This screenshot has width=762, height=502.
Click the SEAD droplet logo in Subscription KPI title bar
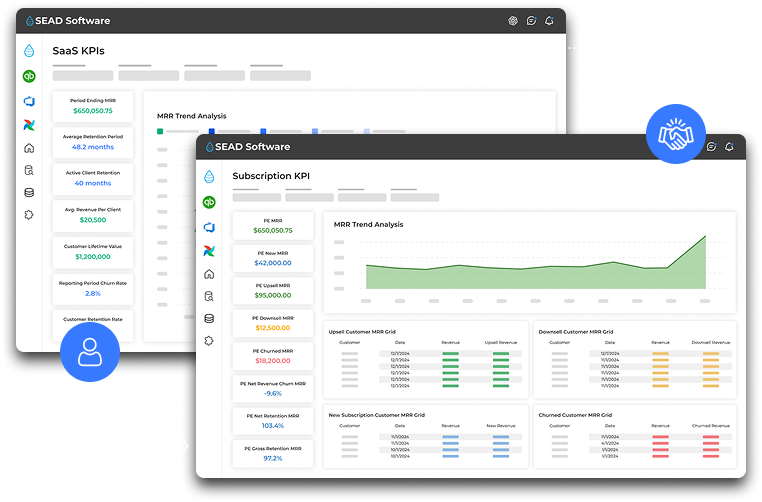(209, 147)
